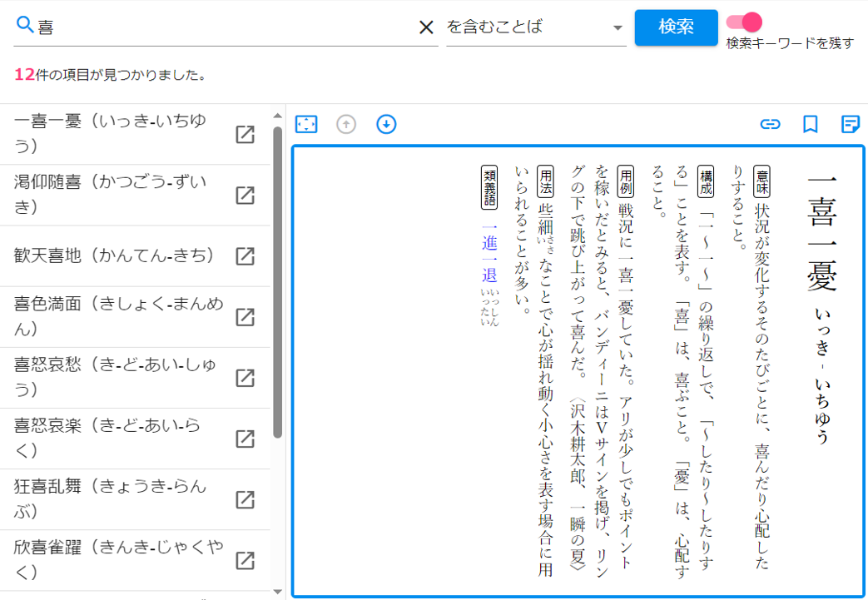Open the を含むことば search-mode dropdown

pyautogui.click(x=536, y=27)
